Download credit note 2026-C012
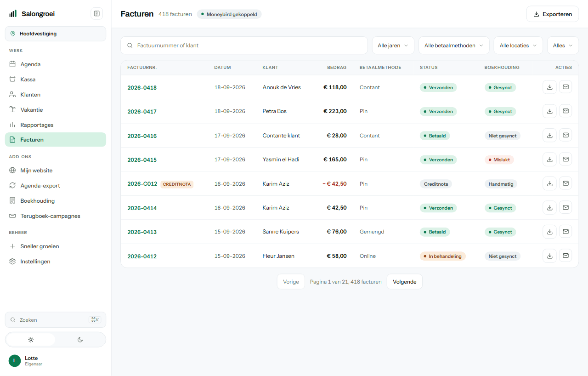Viewport: 588px width, 376px height. point(550,183)
